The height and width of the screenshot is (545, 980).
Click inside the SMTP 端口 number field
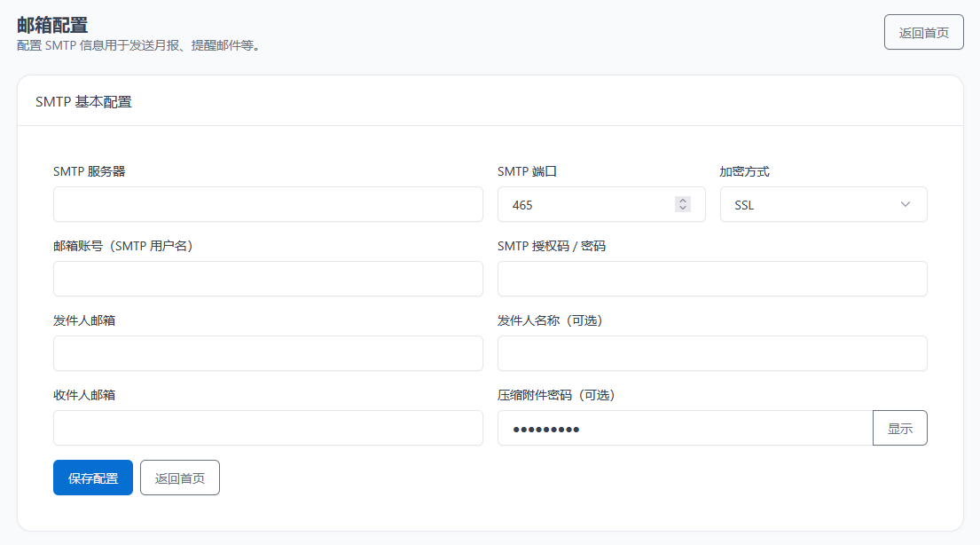[585, 204]
